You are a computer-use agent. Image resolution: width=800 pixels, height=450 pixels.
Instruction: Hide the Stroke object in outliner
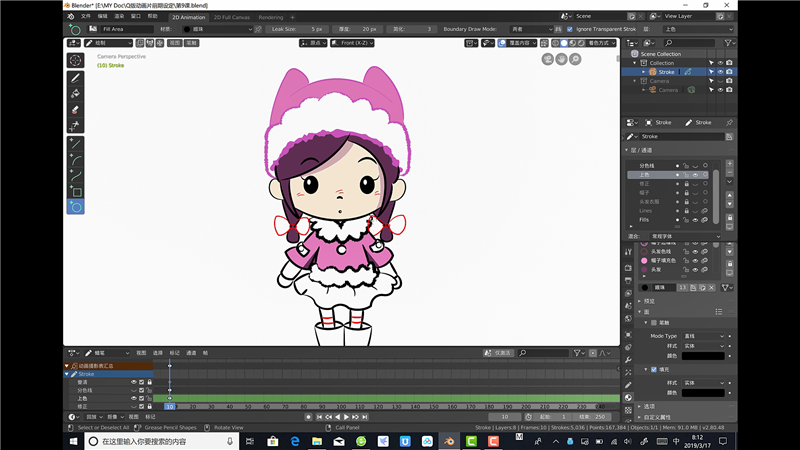click(x=720, y=72)
